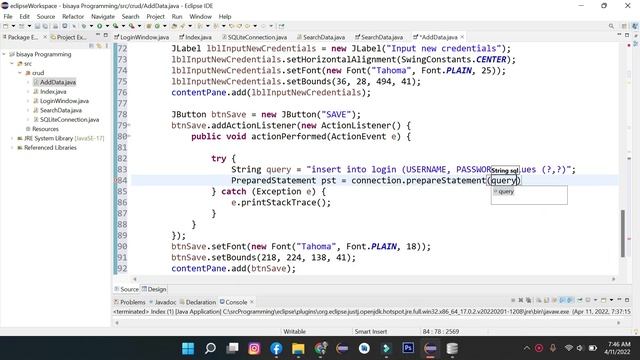This screenshot has height=360, width=640.
Task: Toggle the fold marker on line 79
Action: (129, 125)
